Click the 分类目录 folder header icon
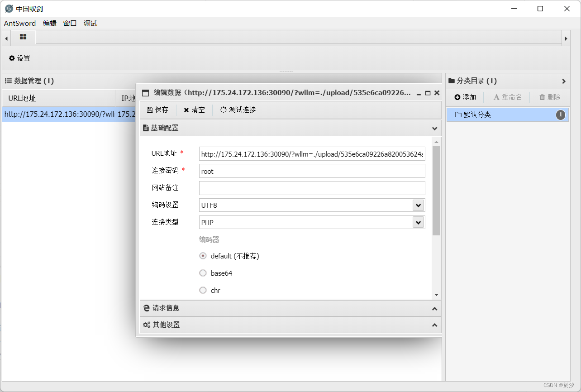 click(x=451, y=81)
